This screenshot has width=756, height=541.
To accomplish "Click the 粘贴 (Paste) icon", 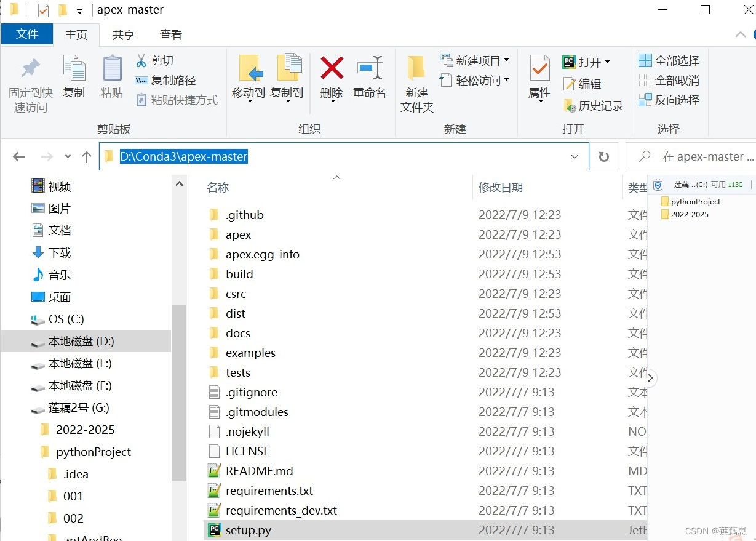I will (x=111, y=80).
